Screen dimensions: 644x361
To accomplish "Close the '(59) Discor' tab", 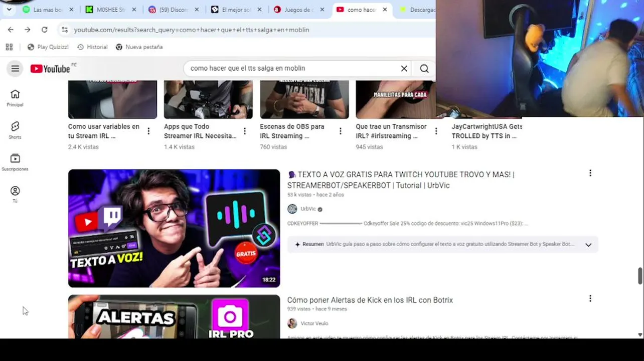I will pos(197,10).
